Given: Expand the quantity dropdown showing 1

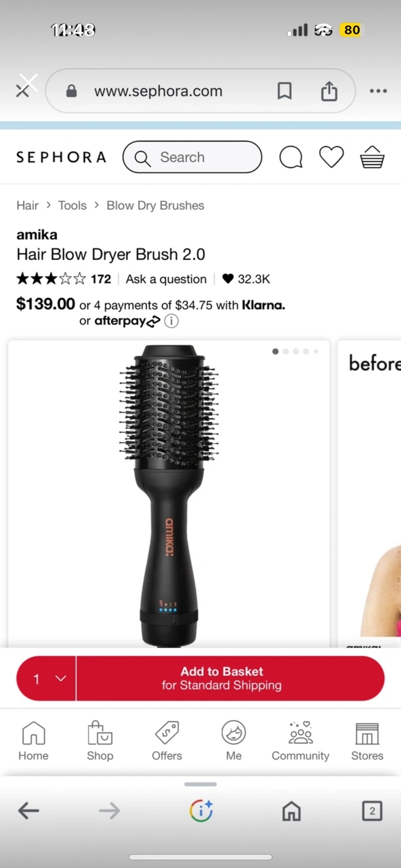Looking at the screenshot, I should tap(46, 679).
